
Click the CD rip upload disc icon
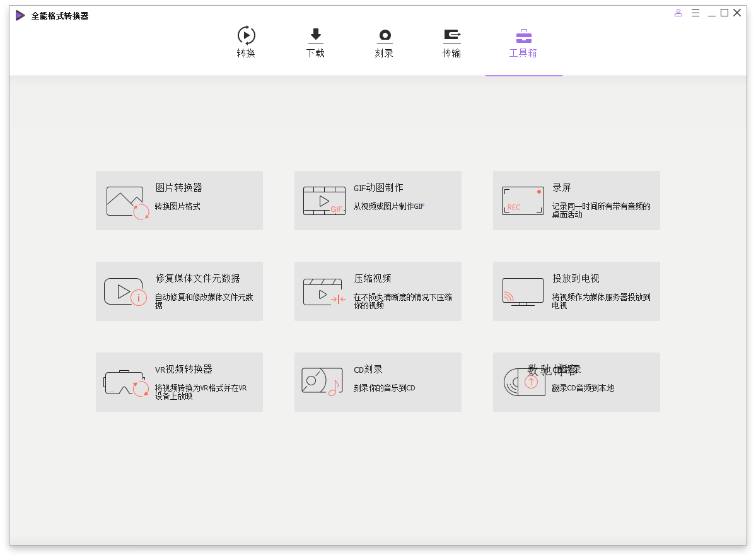525,382
